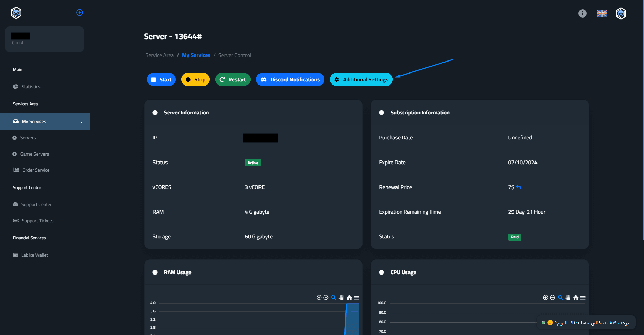Click the My Services arrow caret
Image resolution: width=644 pixels, height=335 pixels.
pyautogui.click(x=82, y=122)
